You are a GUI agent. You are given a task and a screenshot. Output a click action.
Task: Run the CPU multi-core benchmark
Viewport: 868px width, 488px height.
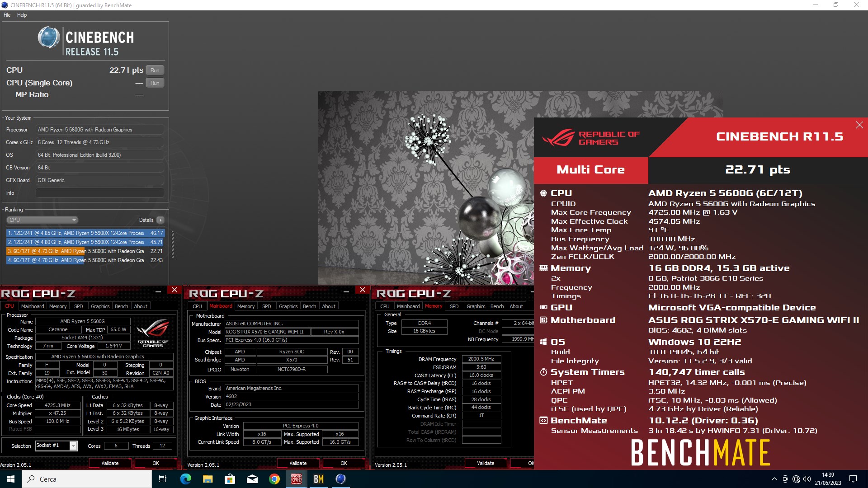[x=155, y=70]
